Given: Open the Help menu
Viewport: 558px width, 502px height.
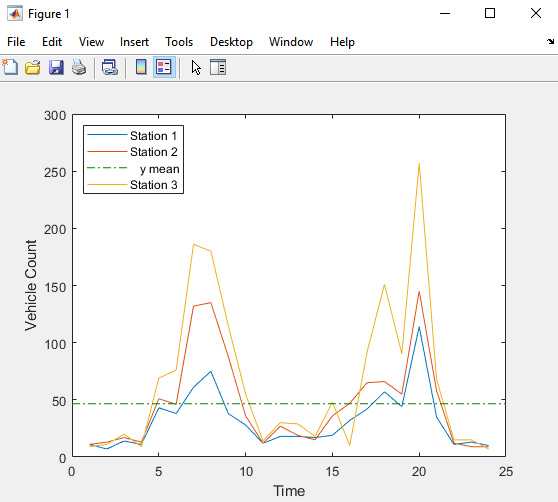Looking at the screenshot, I should pyautogui.click(x=342, y=42).
